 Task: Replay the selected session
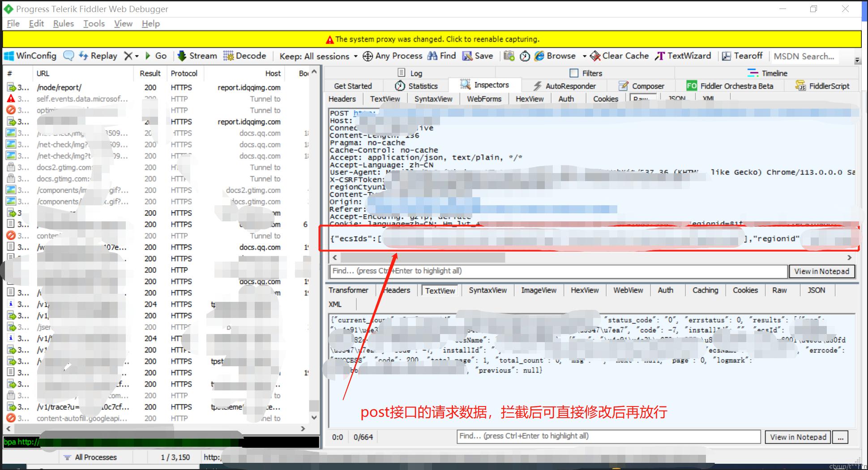click(98, 56)
